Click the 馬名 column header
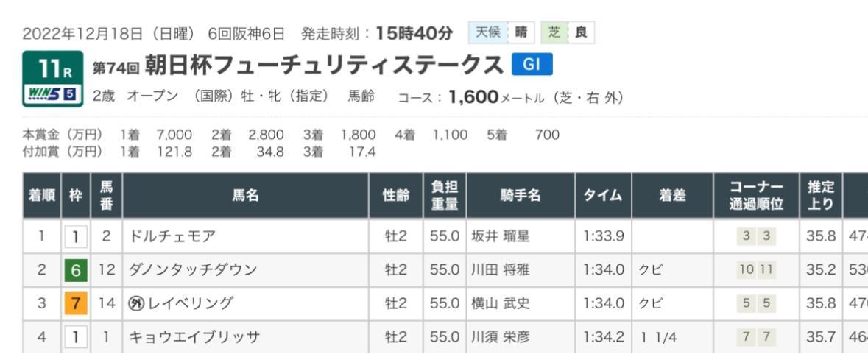The width and height of the screenshot is (868, 357). pos(248,196)
